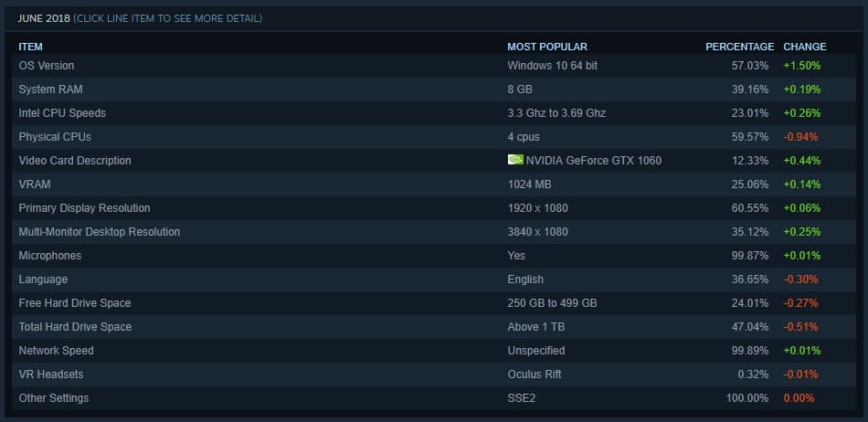This screenshot has width=868, height=422.
Task: Select the Physical CPUs row
Action: [x=433, y=137]
